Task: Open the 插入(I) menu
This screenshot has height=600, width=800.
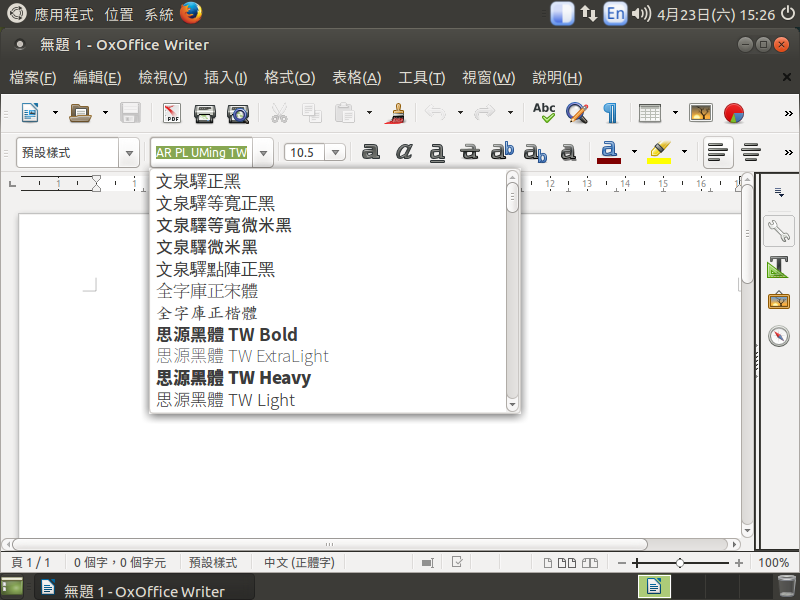Action: 226,78
